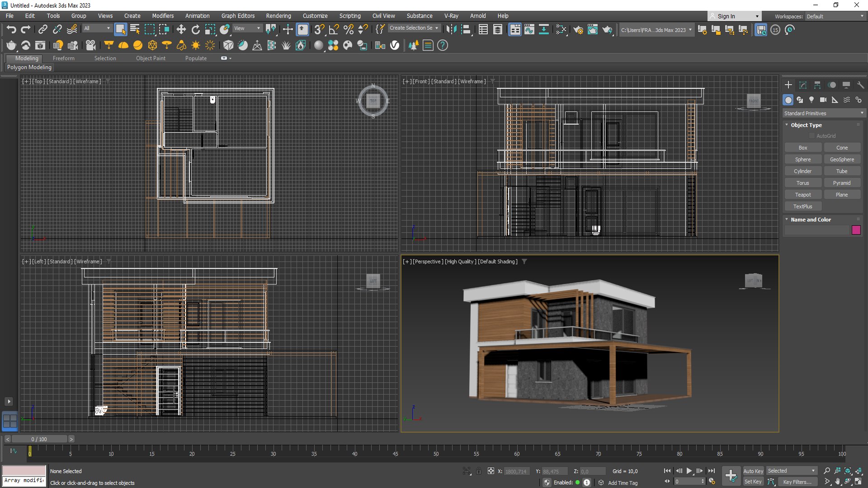Toggle Selection Lock padlock icon
The width and height of the screenshot is (868, 488).
(x=479, y=471)
